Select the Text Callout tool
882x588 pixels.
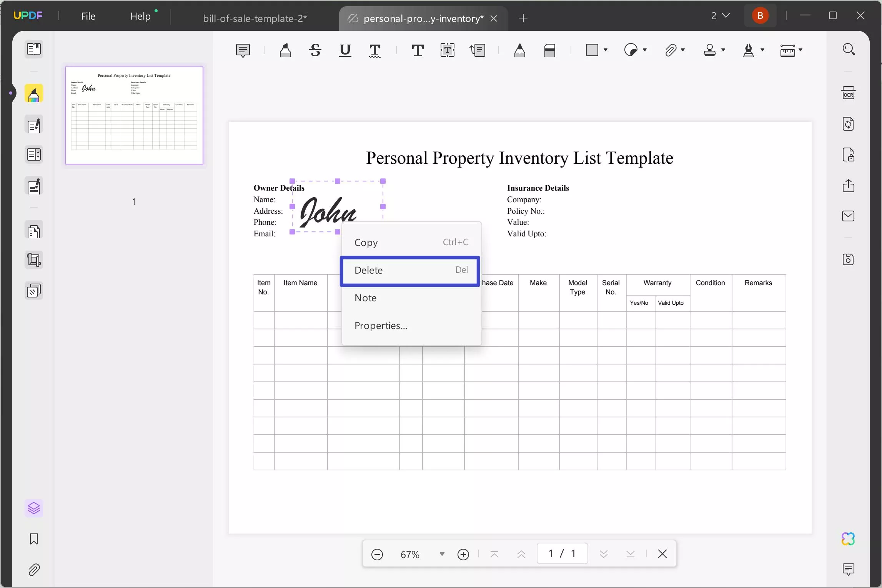478,50
